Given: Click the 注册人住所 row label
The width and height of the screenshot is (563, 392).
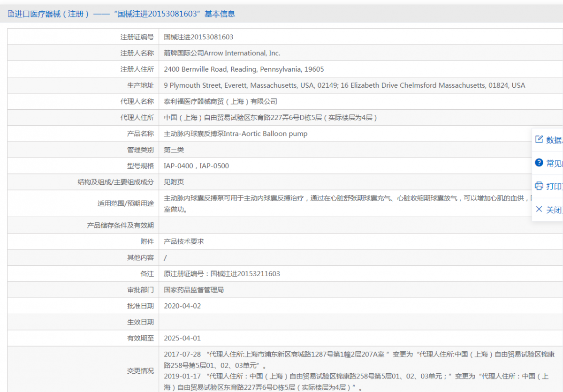Looking at the screenshot, I should [137, 69].
